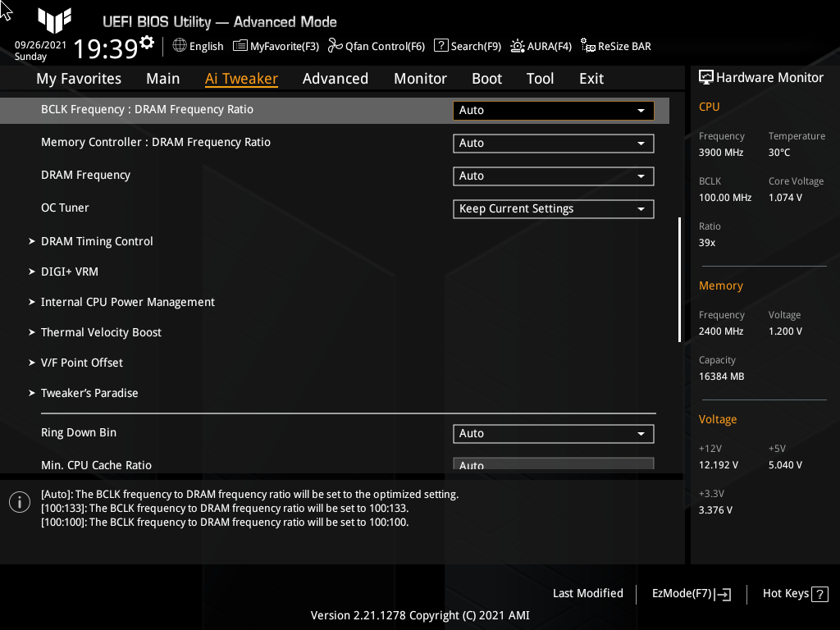The image size is (840, 630).
Task: Click the Last Modified button
Action: (x=587, y=593)
